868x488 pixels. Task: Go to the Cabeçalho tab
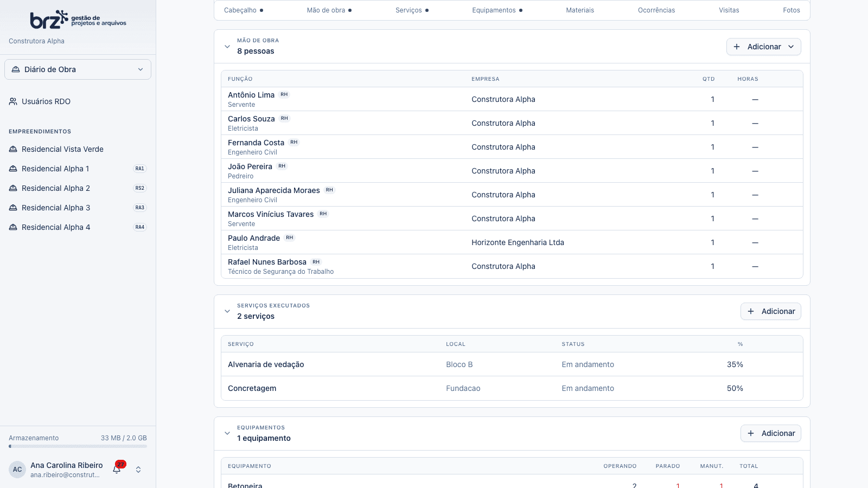click(243, 10)
